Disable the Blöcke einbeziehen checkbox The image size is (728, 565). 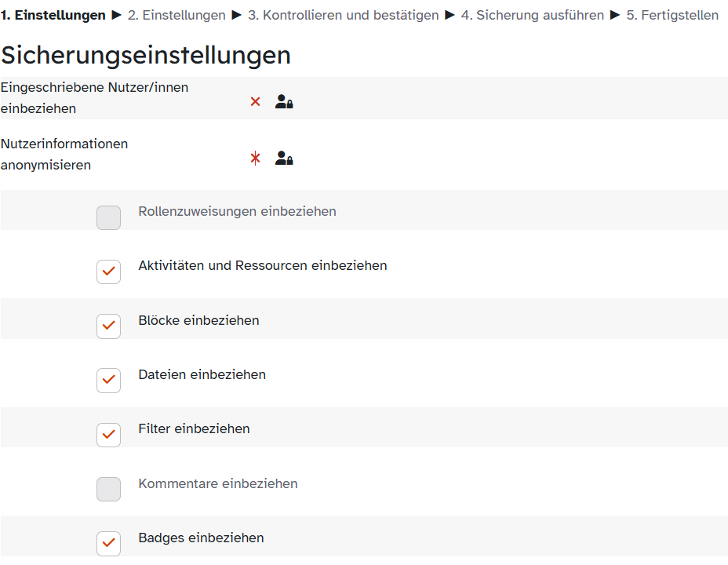(108, 326)
